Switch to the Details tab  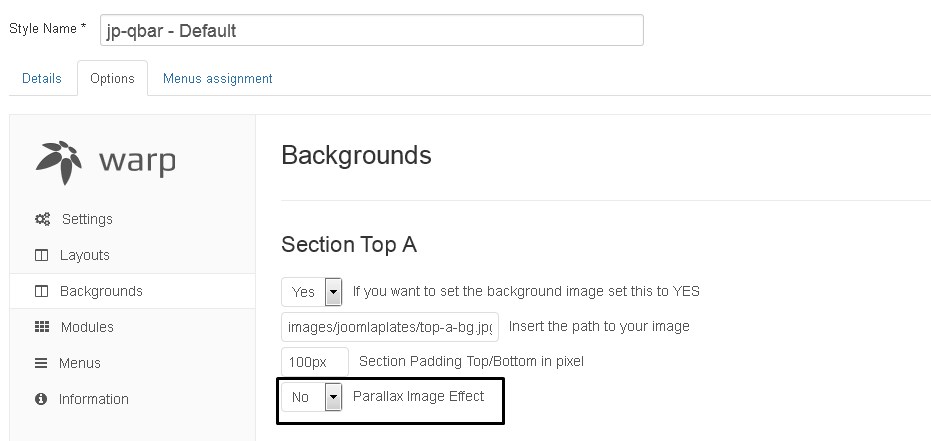[42, 78]
